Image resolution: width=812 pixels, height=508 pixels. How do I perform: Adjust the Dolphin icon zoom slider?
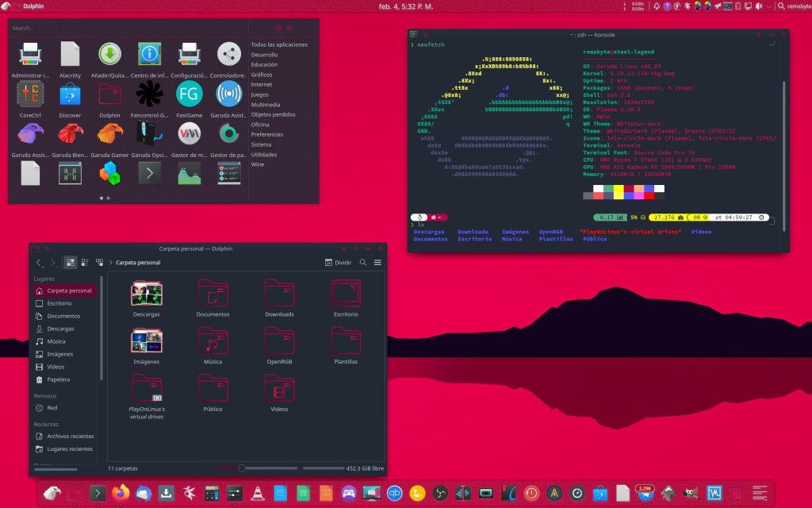241,468
